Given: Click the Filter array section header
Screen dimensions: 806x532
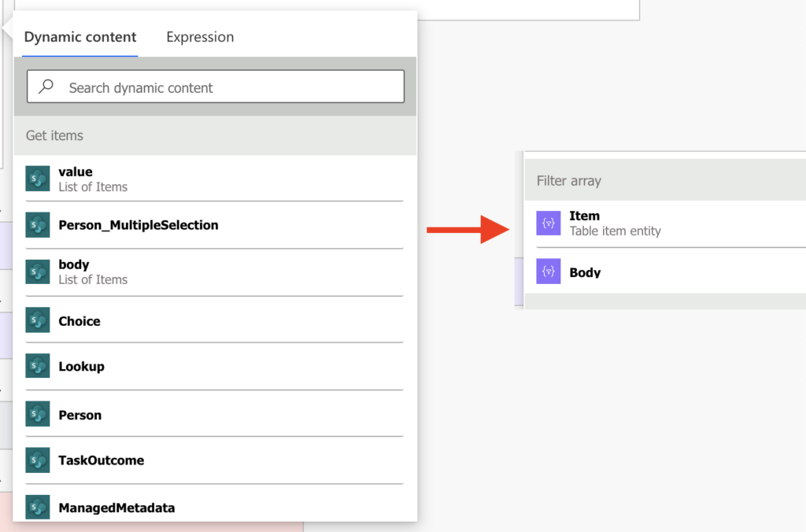Looking at the screenshot, I should click(665, 180).
